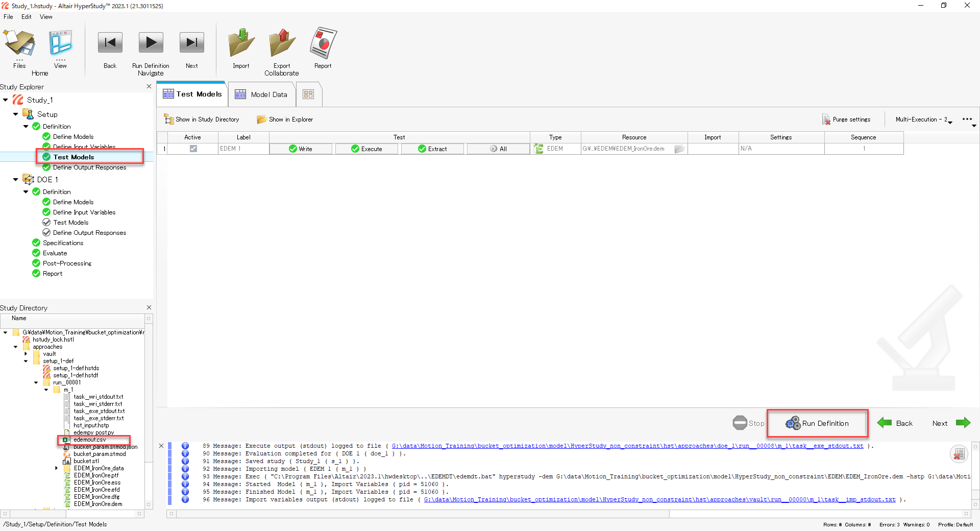Open the Files icon in the ribbon
This screenshot has width=980, height=531.
coord(19,43)
